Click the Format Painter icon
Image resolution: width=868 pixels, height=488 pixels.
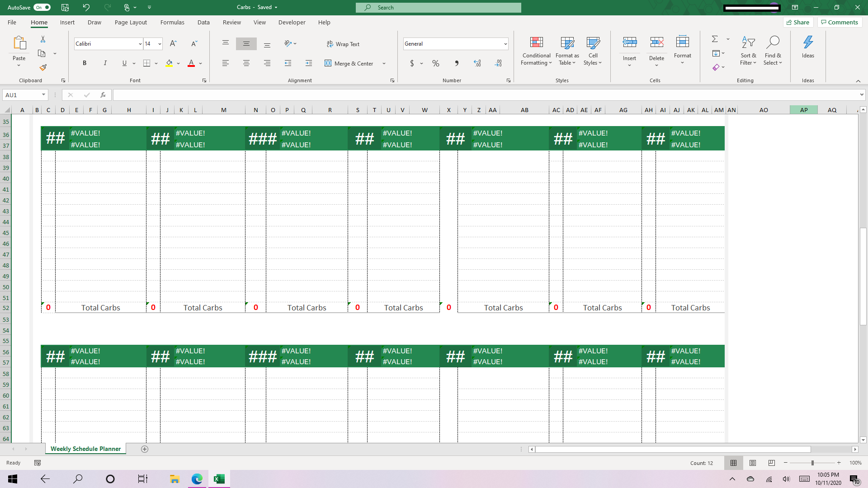43,67
